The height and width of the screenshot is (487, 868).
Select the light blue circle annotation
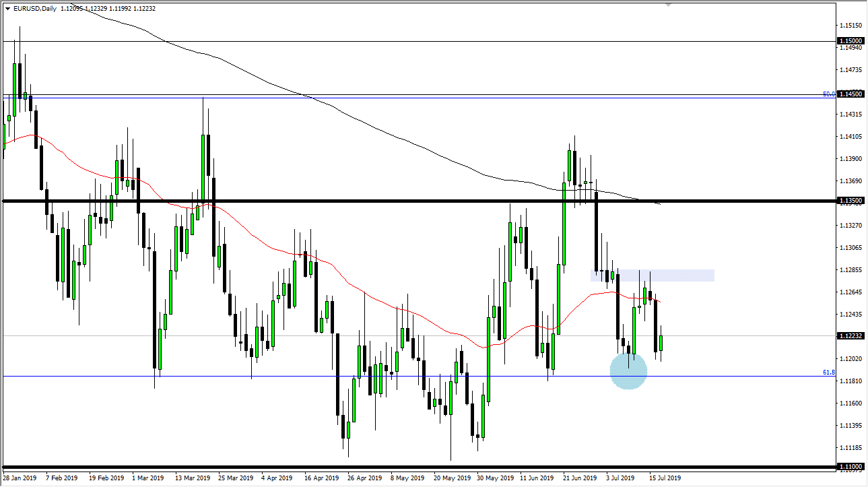(x=628, y=372)
